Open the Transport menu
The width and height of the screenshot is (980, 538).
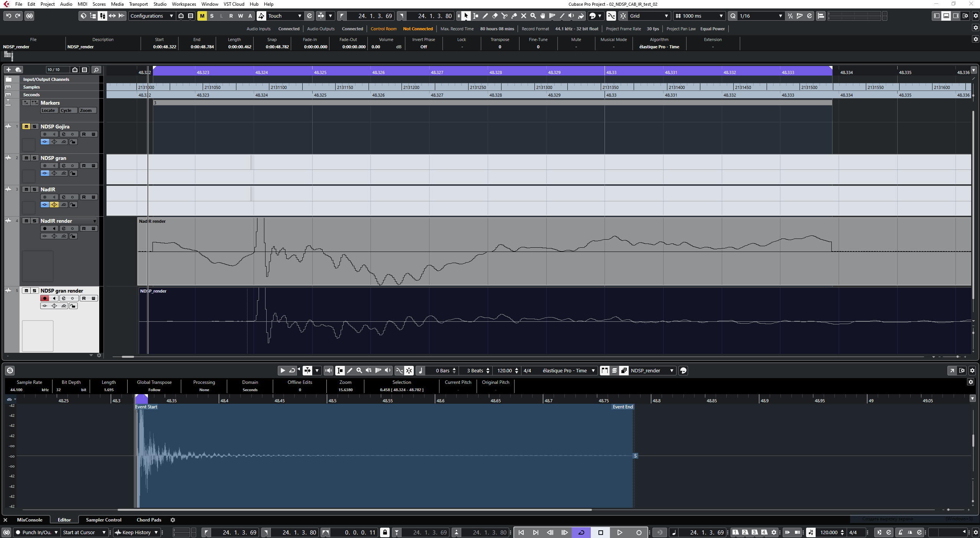(138, 4)
